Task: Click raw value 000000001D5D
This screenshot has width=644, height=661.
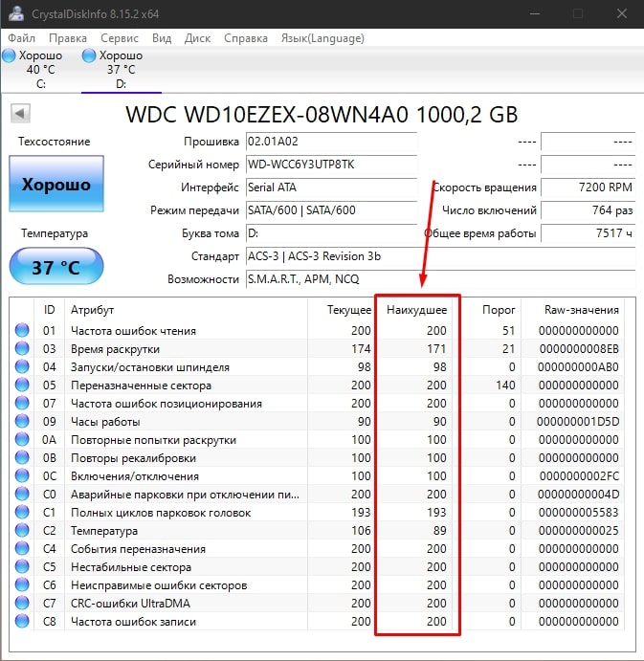Action: click(x=578, y=422)
